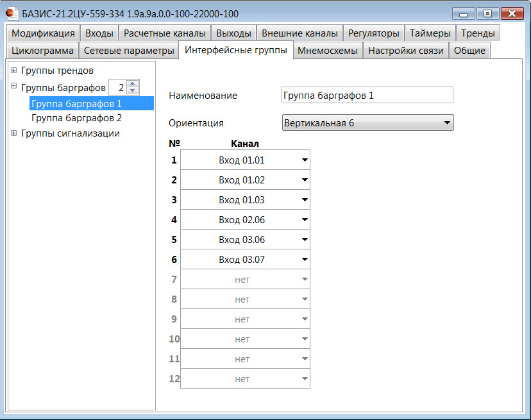Click the application icon in title bar
The height and width of the screenshot is (420, 531).
12,13
